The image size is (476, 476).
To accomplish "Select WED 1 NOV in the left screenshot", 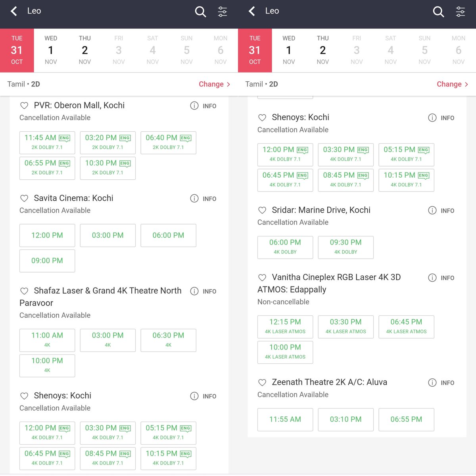I will (51, 50).
